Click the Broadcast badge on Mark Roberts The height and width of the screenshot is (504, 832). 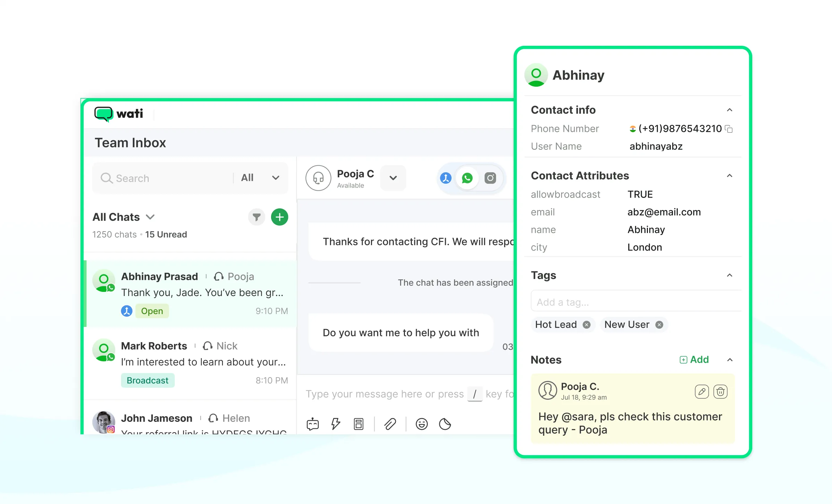point(148,380)
